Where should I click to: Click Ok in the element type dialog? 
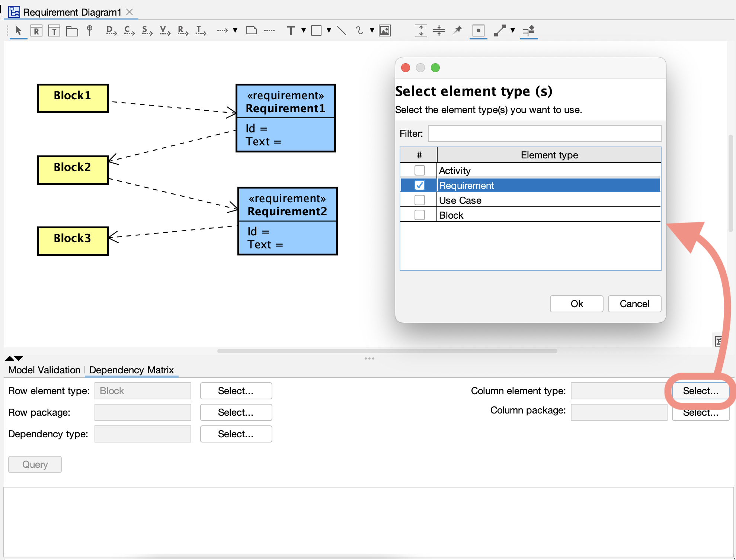pyautogui.click(x=576, y=304)
